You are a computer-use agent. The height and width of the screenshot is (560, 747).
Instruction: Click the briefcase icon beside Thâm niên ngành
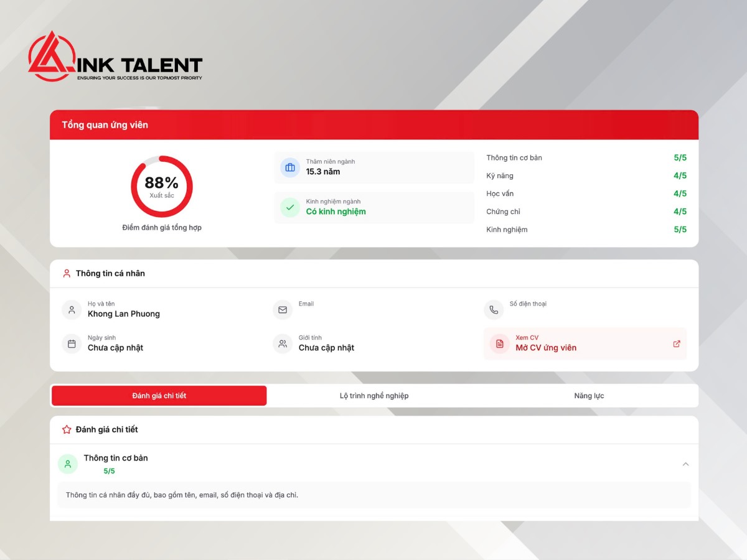click(x=289, y=167)
